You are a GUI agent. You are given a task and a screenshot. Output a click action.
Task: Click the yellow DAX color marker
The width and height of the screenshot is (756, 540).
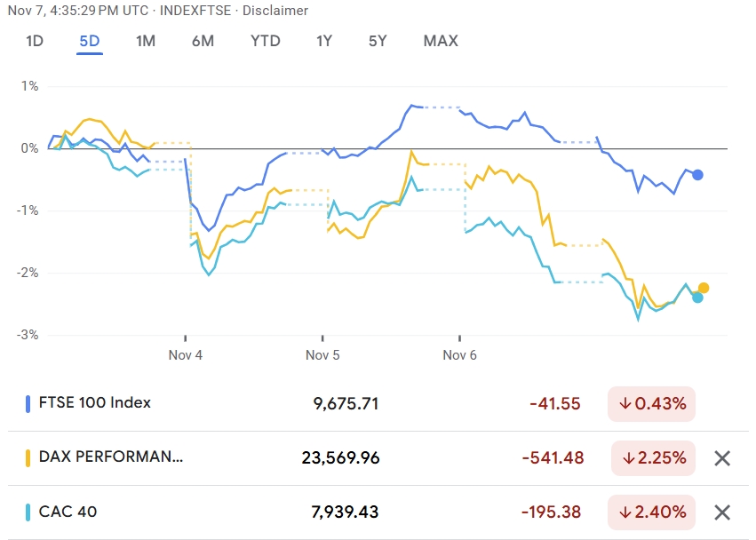29,458
